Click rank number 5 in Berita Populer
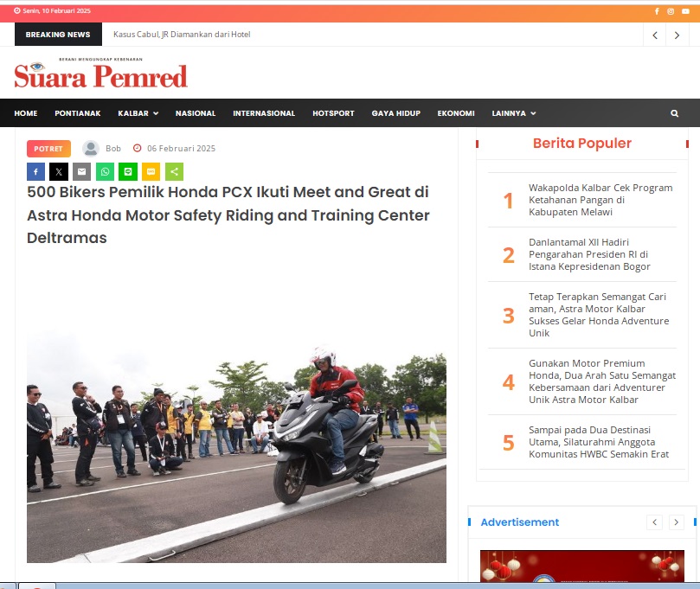 click(509, 443)
